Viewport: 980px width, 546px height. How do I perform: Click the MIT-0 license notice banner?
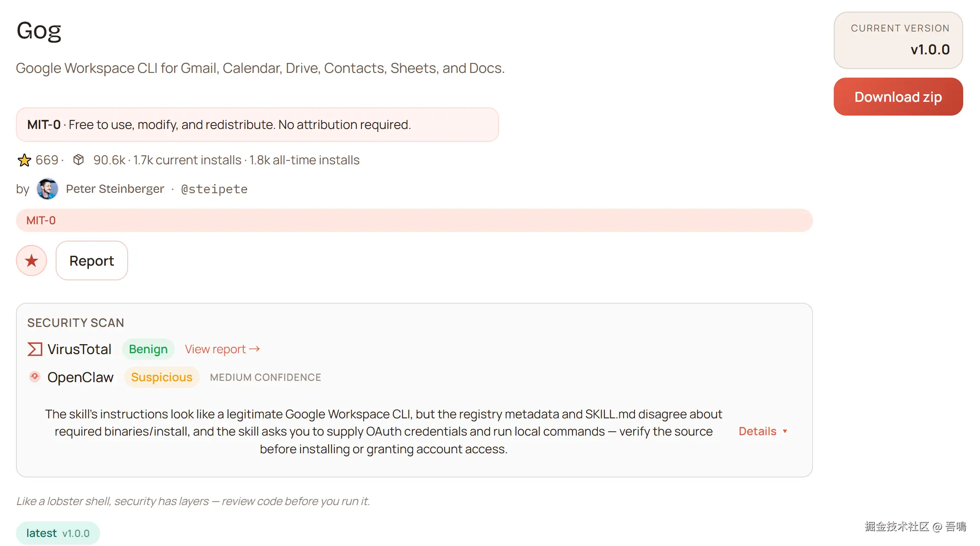pos(257,125)
